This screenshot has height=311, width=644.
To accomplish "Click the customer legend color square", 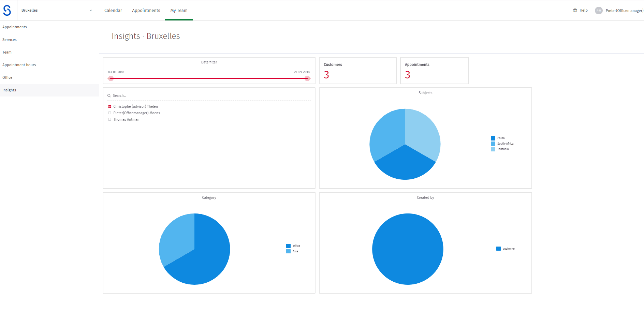I will pos(498,249).
